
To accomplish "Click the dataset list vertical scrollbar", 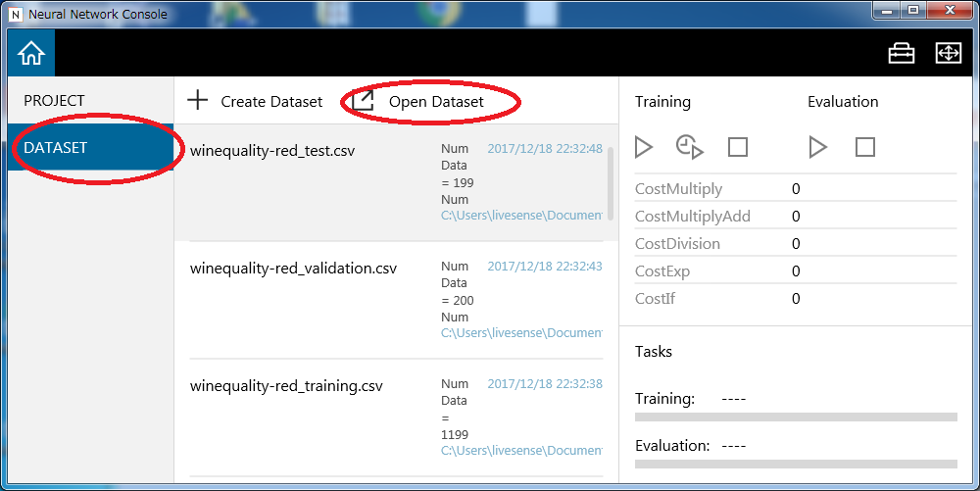I will pos(611,184).
